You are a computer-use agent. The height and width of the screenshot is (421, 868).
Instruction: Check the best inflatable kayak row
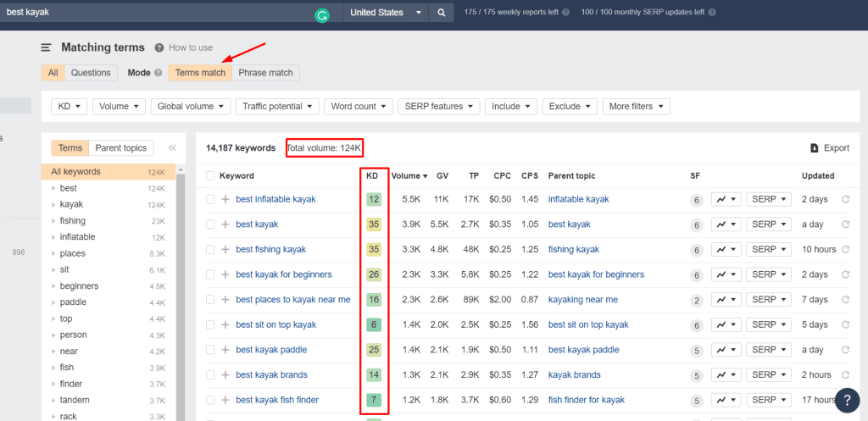click(x=210, y=199)
